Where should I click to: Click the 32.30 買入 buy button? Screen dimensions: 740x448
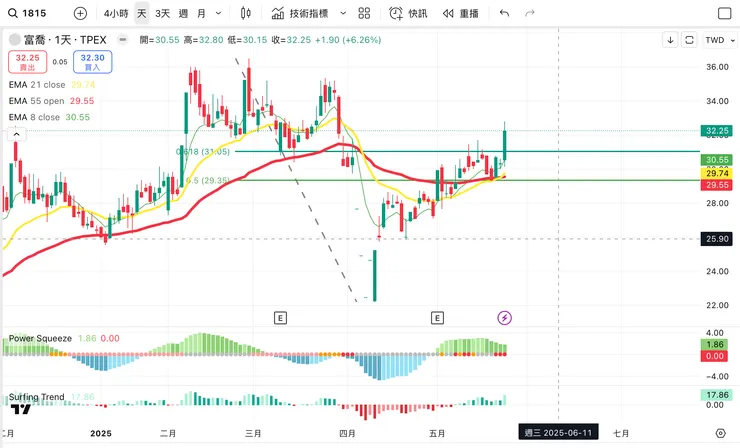[92, 62]
